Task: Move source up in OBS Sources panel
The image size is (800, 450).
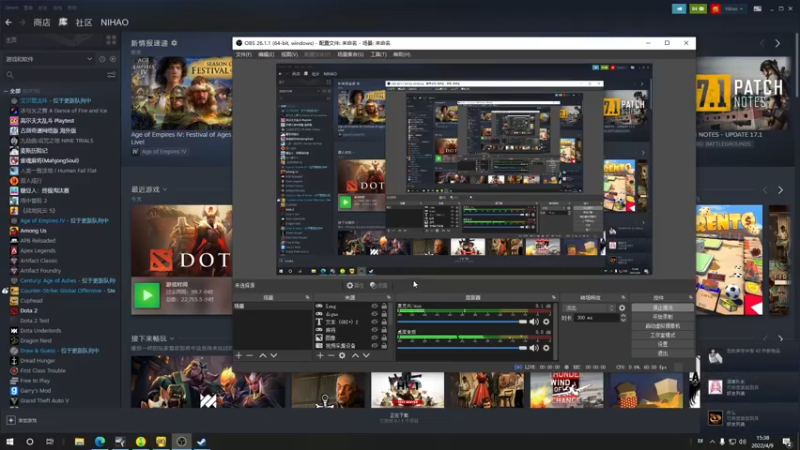Action: point(355,355)
